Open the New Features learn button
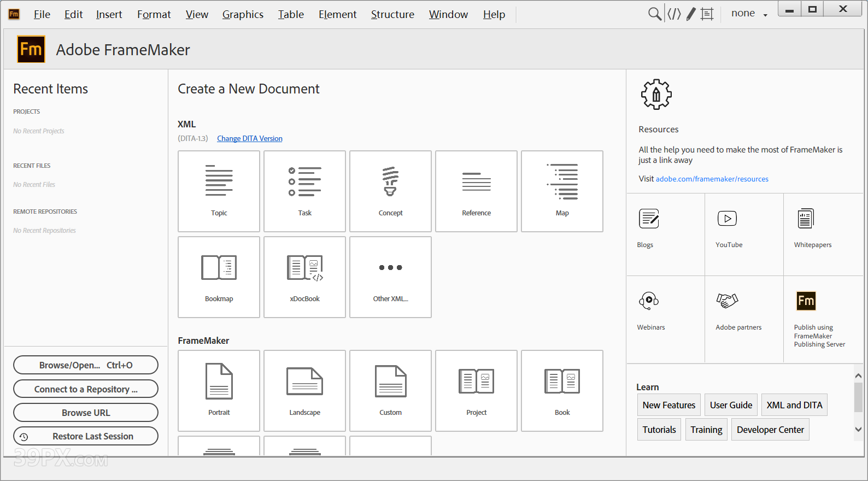 tap(669, 405)
